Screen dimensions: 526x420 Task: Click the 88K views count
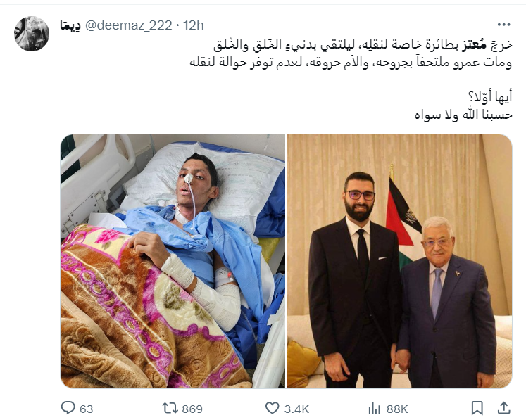coord(397,409)
